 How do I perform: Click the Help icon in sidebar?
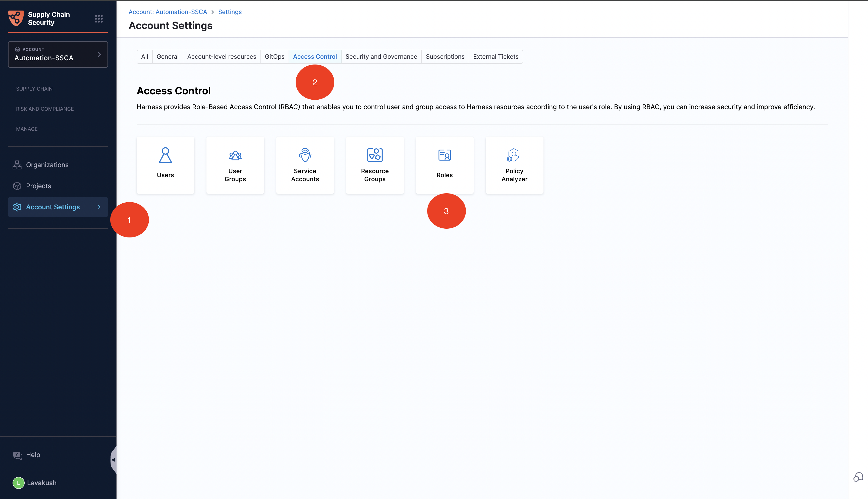point(18,455)
